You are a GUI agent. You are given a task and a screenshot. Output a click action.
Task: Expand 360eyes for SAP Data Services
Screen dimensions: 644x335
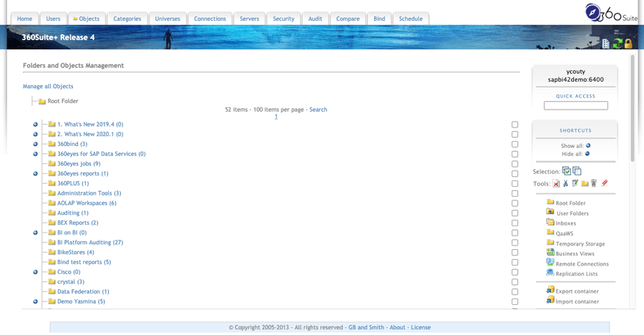click(x=35, y=154)
